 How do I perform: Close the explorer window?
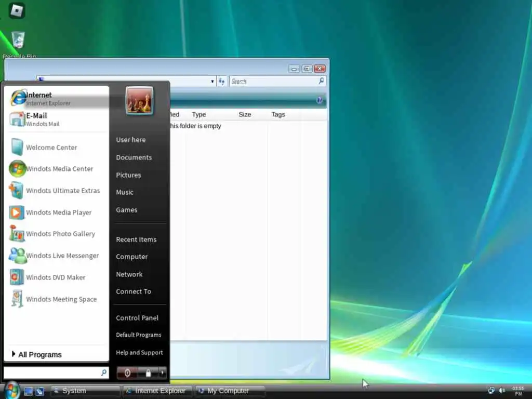(320, 69)
